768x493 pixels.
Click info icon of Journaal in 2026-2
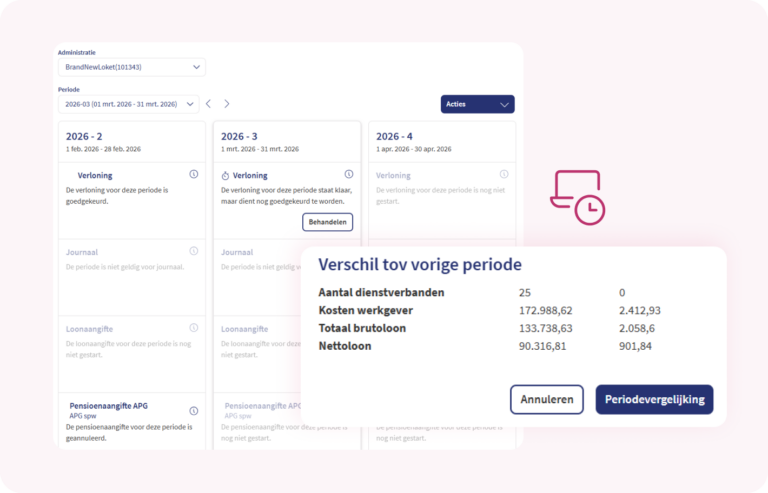(194, 251)
